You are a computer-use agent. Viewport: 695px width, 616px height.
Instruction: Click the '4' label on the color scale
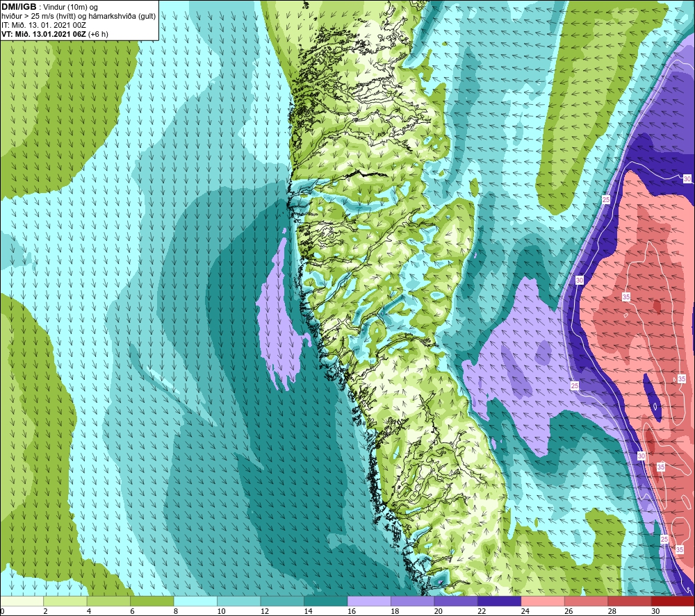coord(89,611)
